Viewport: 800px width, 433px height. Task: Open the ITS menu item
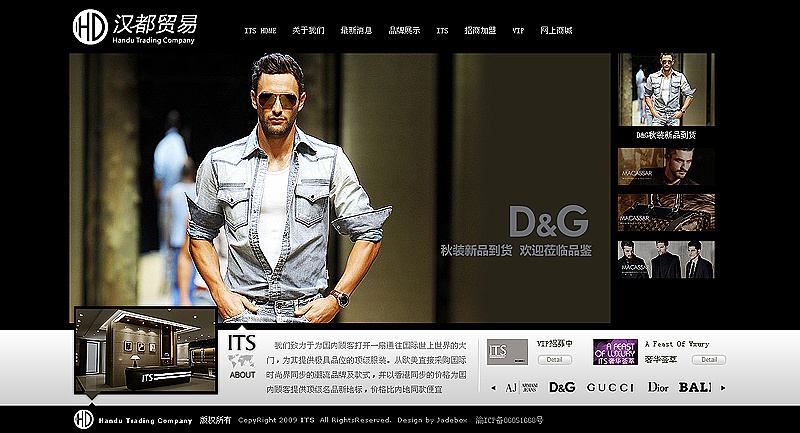coord(442,31)
